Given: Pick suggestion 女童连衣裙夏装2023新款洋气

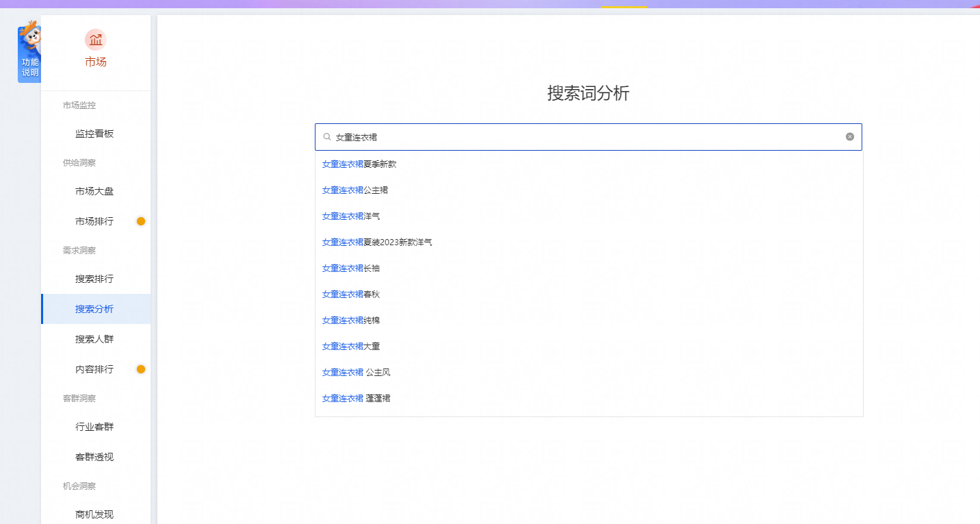Looking at the screenshot, I should point(377,242).
